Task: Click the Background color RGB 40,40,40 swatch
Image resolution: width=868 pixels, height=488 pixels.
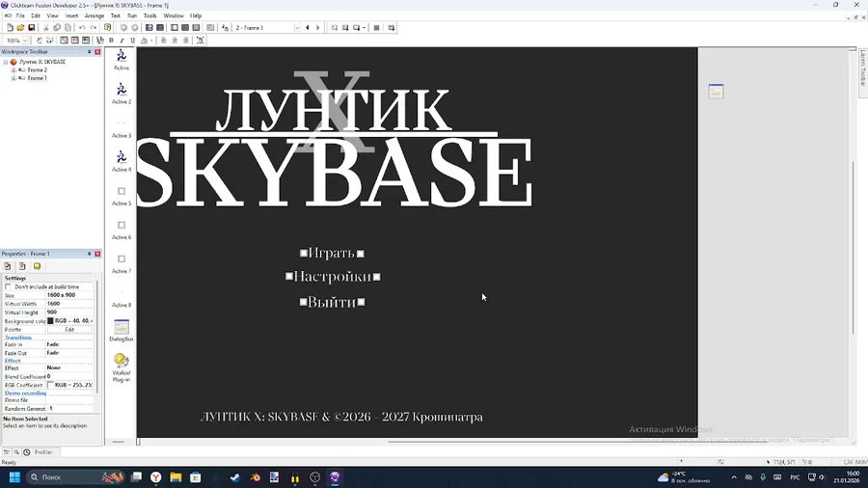Action: (50, 321)
